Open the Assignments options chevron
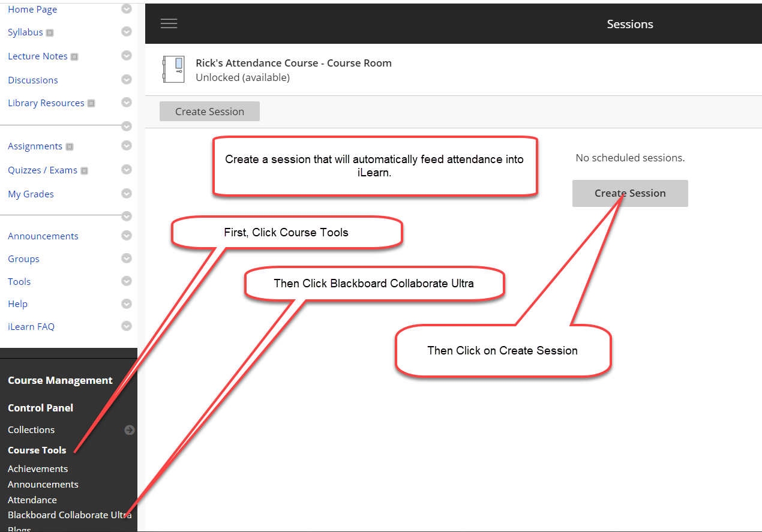 126,146
